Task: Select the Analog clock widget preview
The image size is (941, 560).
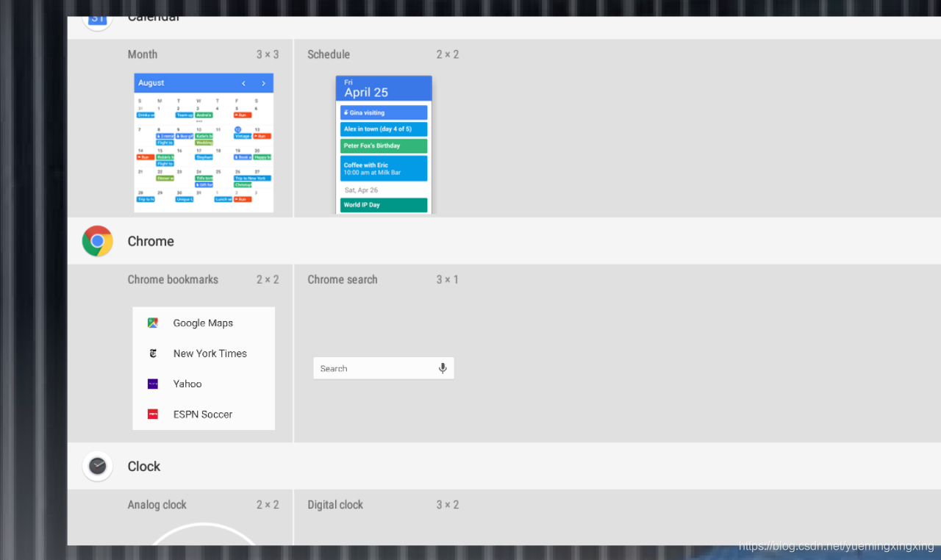Action: coord(204,534)
